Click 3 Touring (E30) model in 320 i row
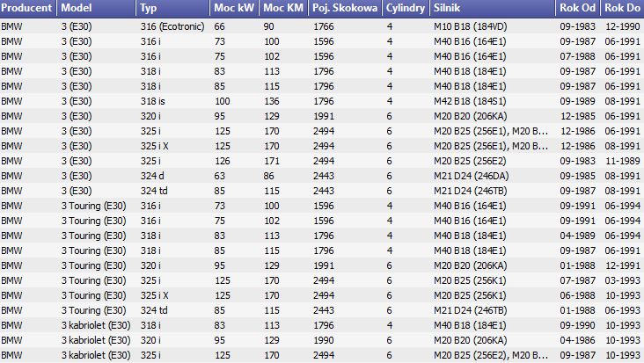The image size is (644, 363). [93, 265]
